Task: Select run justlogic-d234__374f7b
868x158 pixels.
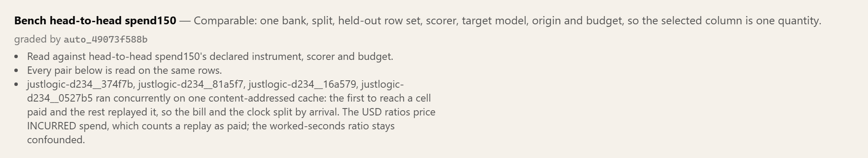Action: point(80,84)
